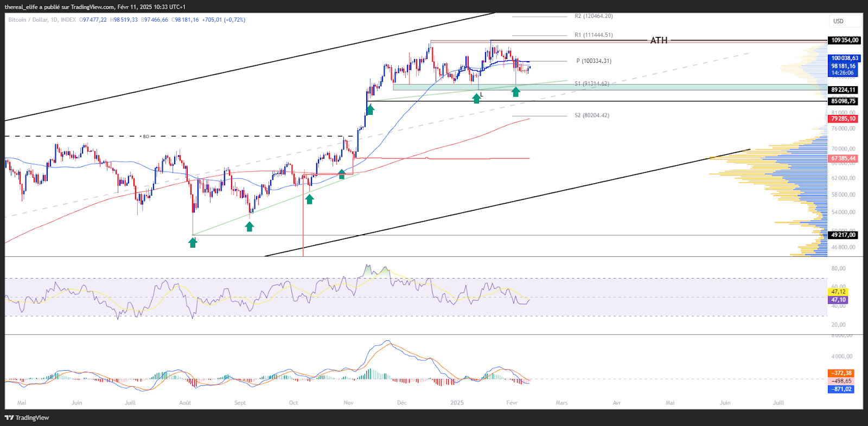Click the Bitcoin / Dollar, 1D, INDEX title

[x=42, y=20]
